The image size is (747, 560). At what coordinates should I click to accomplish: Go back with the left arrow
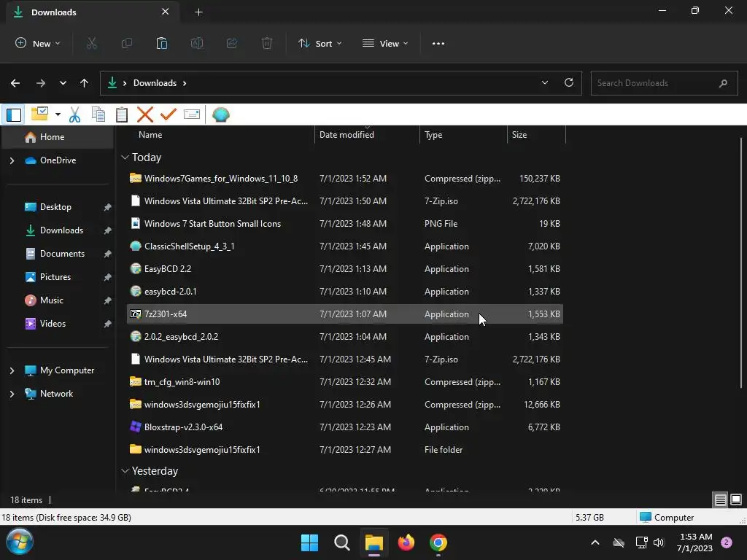15,83
